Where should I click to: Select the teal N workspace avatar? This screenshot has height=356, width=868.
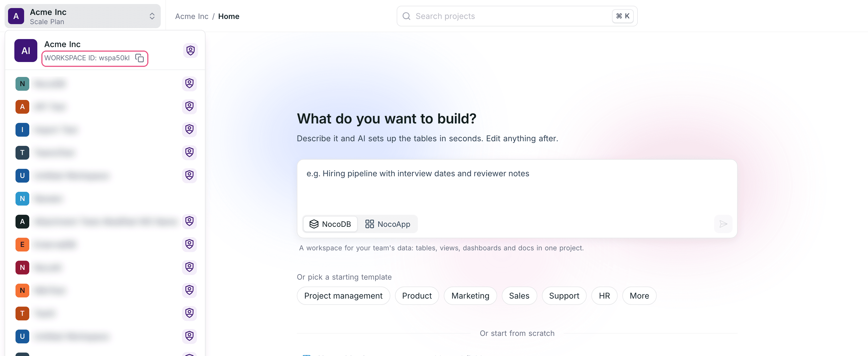[x=22, y=84]
